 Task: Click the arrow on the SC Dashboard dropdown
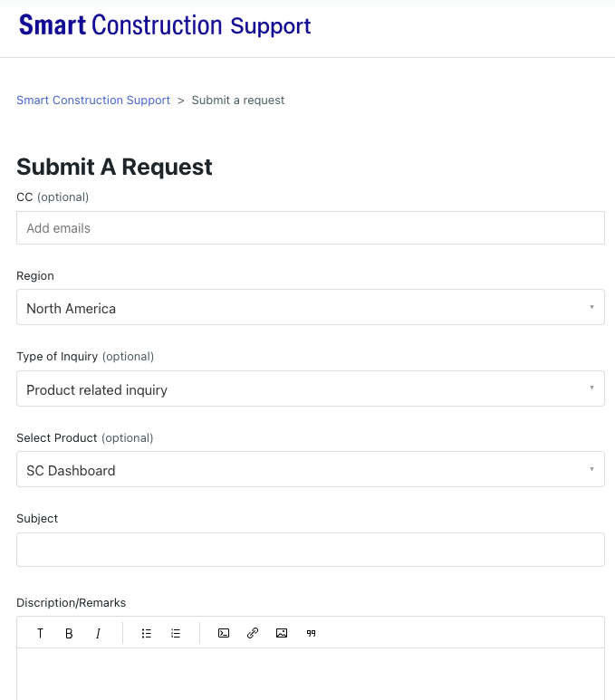pos(591,469)
